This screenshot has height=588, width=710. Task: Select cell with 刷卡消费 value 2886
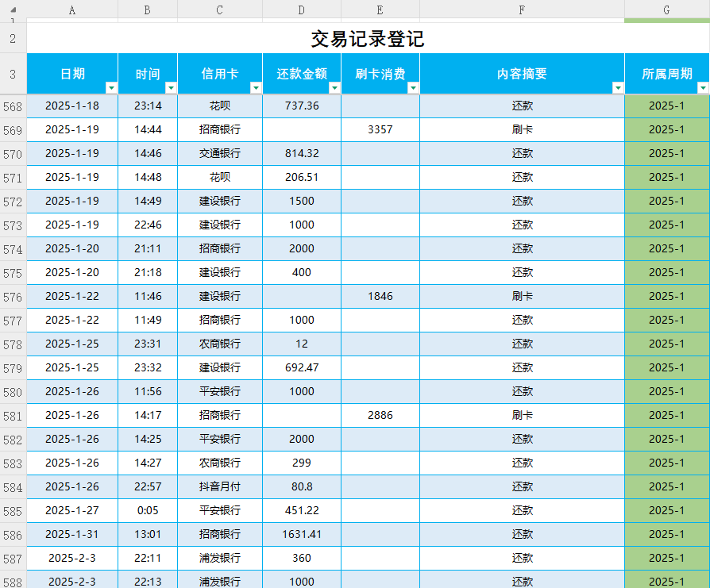(380, 416)
